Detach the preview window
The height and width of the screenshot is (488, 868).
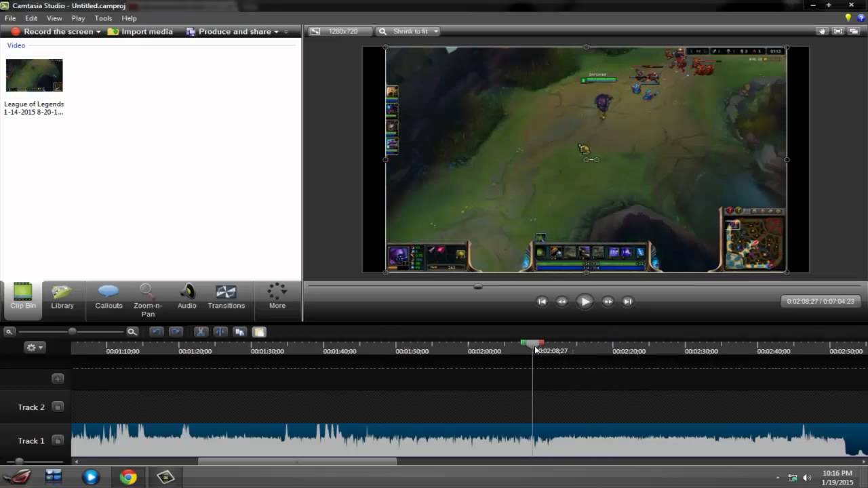coord(854,31)
